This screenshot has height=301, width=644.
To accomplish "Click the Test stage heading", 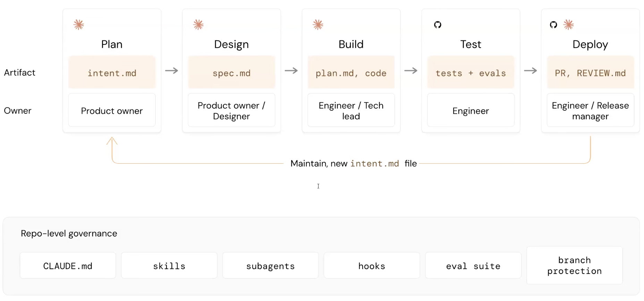I will 471,44.
